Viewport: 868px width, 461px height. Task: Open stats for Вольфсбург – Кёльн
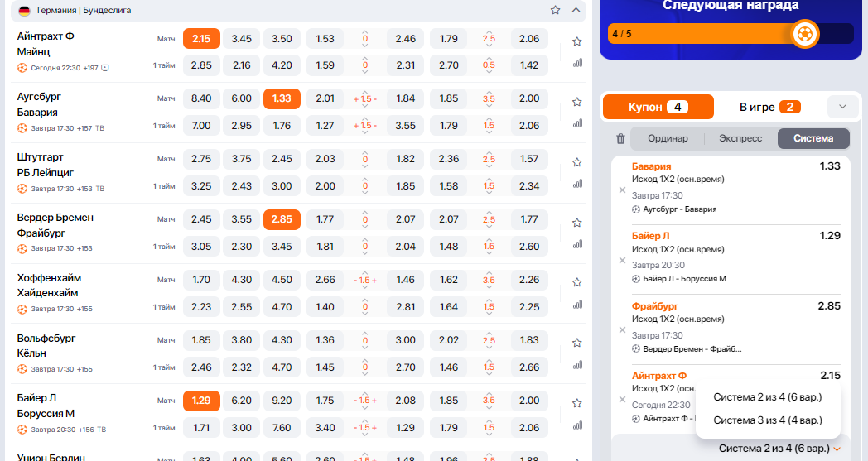coord(577,365)
